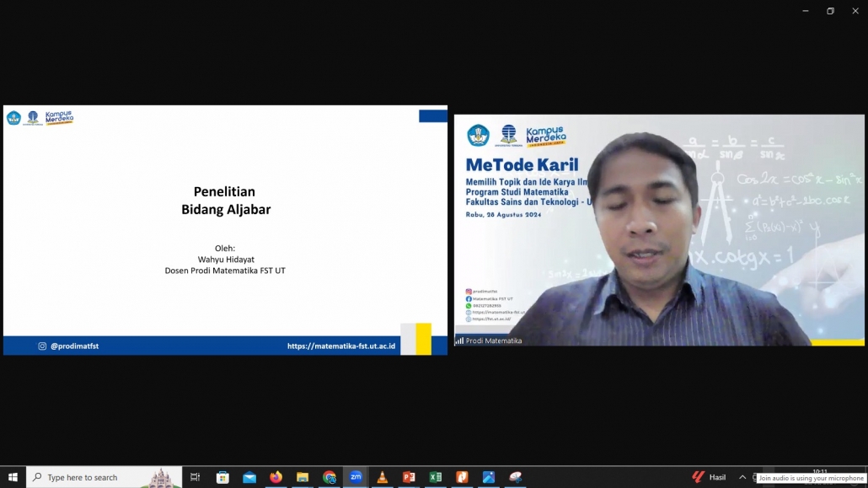Open Task View from the taskbar

[195, 477]
